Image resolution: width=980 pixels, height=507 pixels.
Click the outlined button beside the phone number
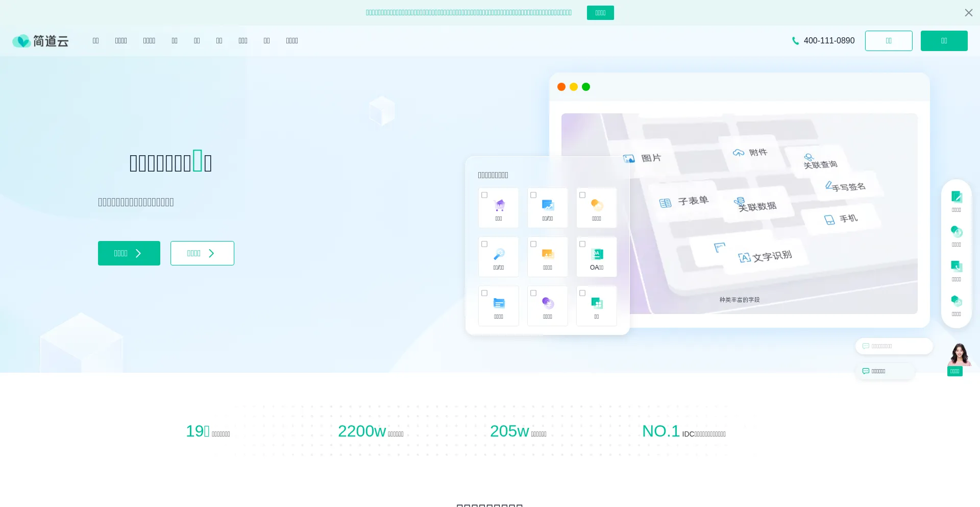888,41
